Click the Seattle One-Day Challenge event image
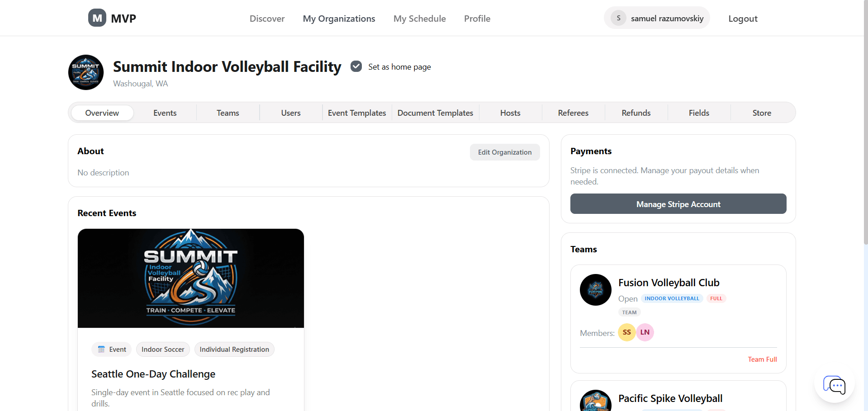The height and width of the screenshot is (411, 868). 190,278
